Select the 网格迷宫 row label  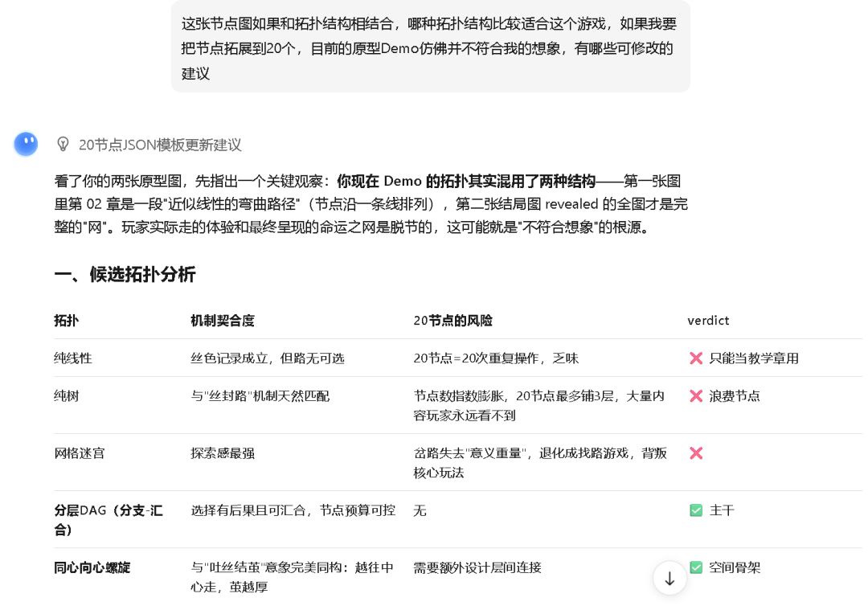[x=79, y=453]
